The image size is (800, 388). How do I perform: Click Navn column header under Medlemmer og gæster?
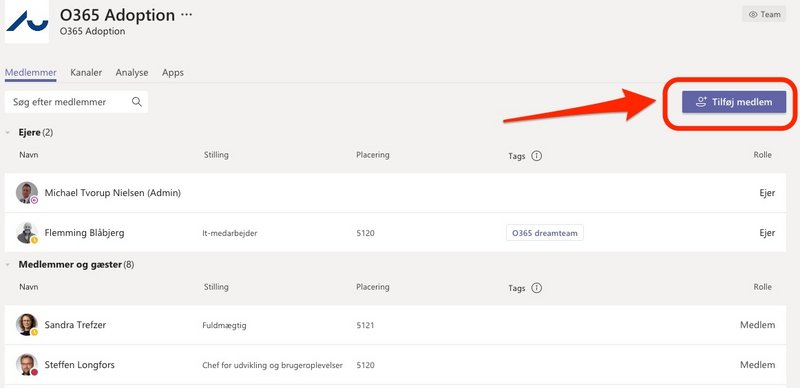coord(29,287)
